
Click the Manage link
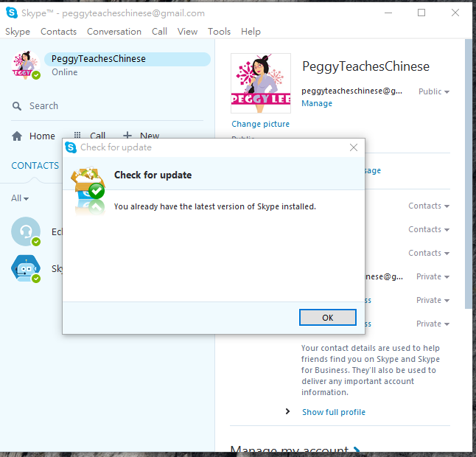click(317, 103)
